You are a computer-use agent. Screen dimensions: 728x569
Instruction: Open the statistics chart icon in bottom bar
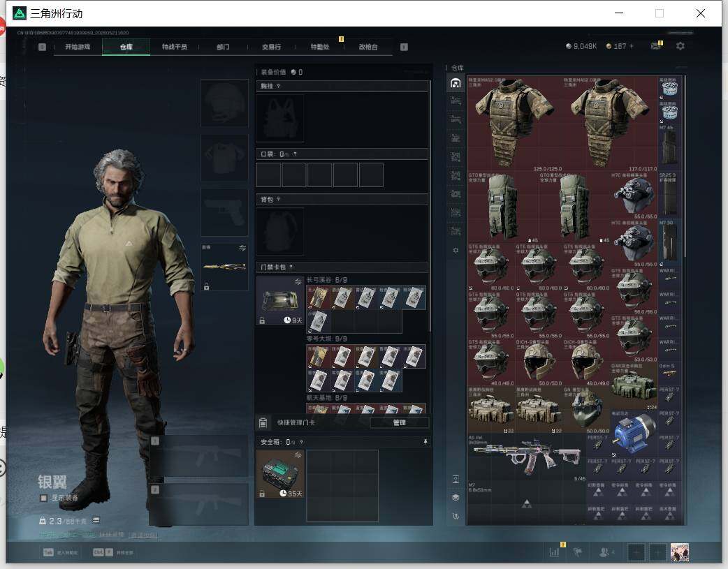click(554, 552)
